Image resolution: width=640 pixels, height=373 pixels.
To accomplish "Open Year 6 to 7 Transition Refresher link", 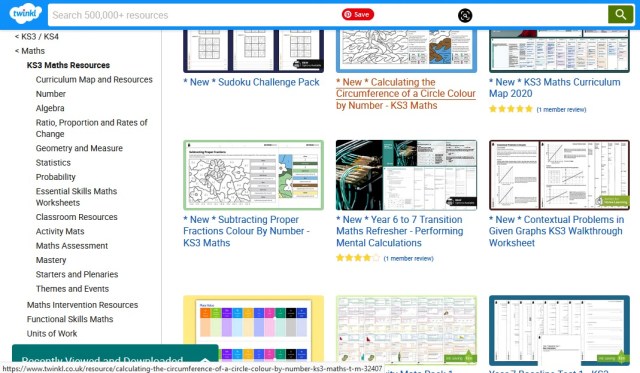I will point(400,231).
